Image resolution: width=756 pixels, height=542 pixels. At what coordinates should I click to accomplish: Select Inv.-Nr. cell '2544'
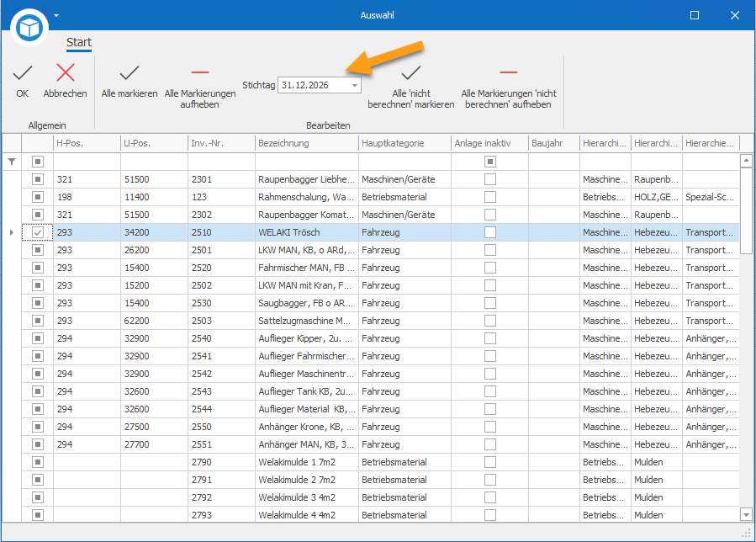pos(221,409)
